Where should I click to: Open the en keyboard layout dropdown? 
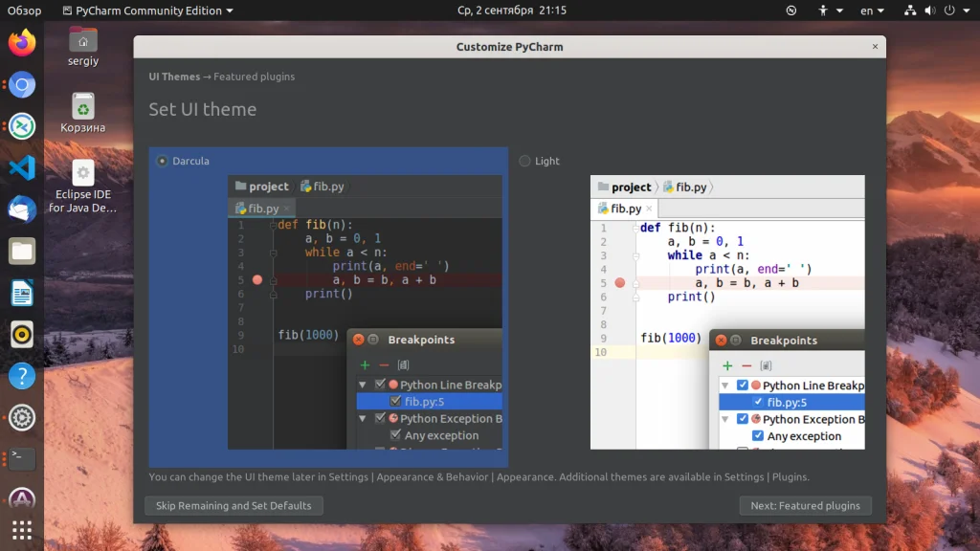872,11
